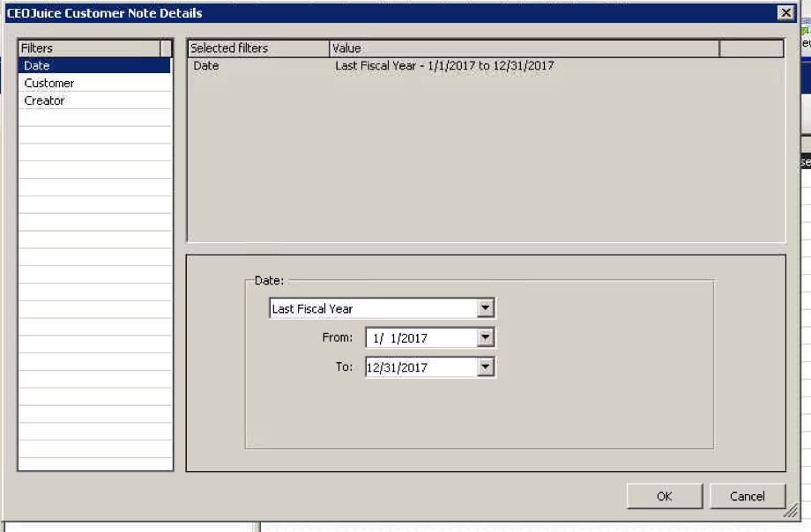This screenshot has height=532, width=811.
Task: Open the Last Fiscal Year dropdown arrow
Action: coord(485,308)
